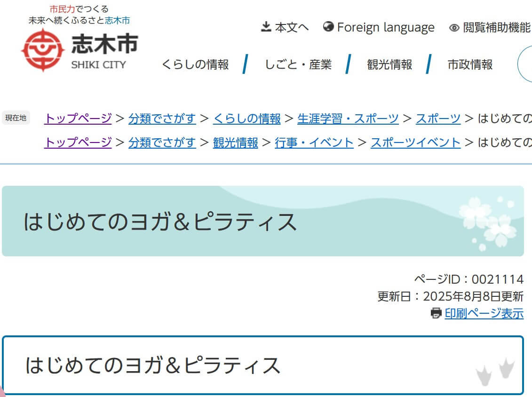Screen dimensions: 532x397
Task: Open the しごと・産業 navigation menu
Action: point(298,64)
